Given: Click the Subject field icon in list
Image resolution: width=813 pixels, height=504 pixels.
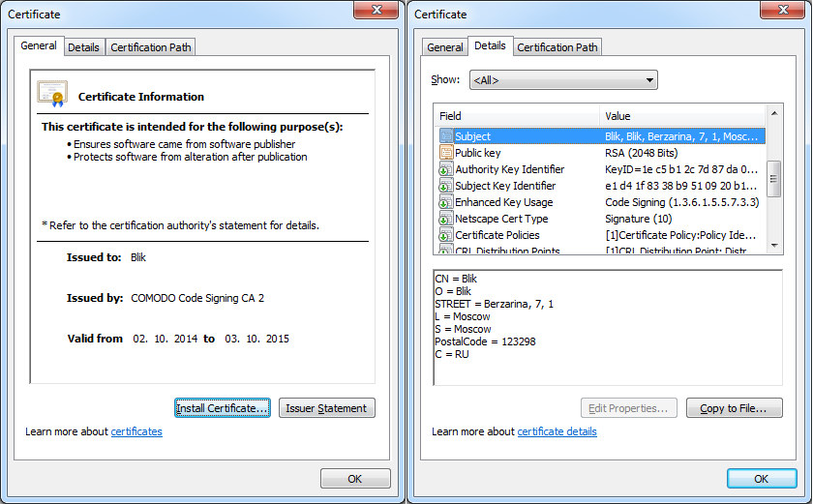Looking at the screenshot, I should 446,136.
